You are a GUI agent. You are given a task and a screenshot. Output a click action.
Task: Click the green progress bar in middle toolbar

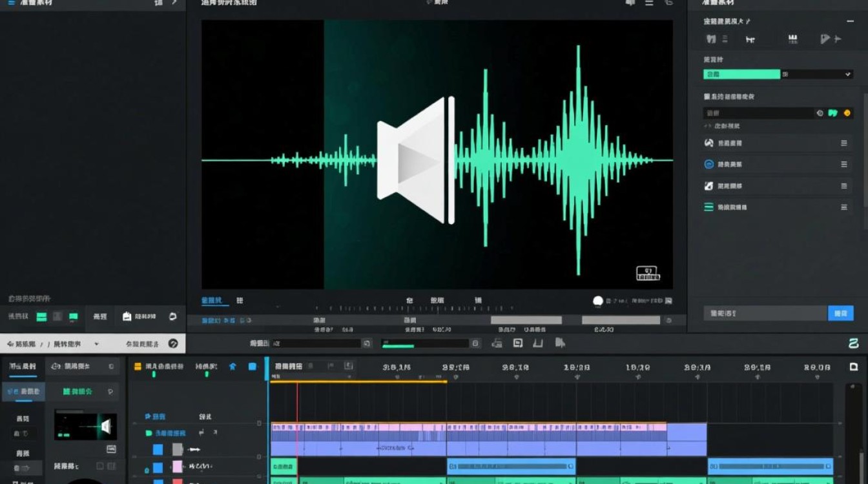pyautogui.click(x=398, y=346)
